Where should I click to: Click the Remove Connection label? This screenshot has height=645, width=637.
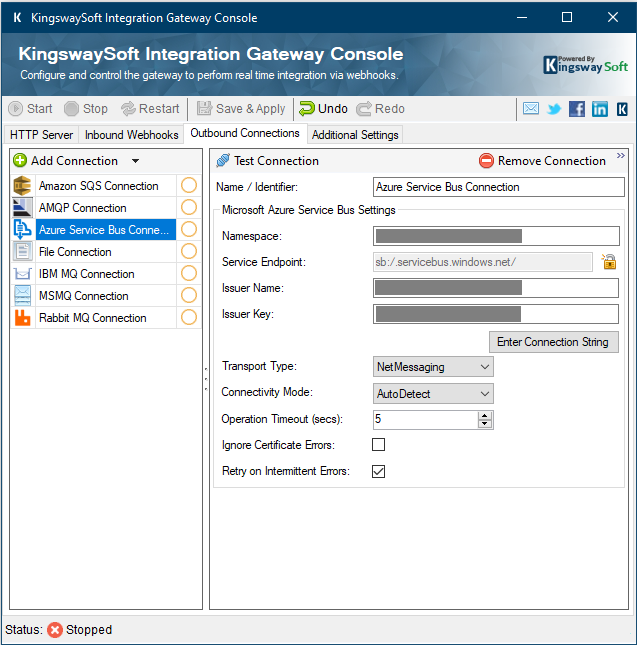pos(551,161)
